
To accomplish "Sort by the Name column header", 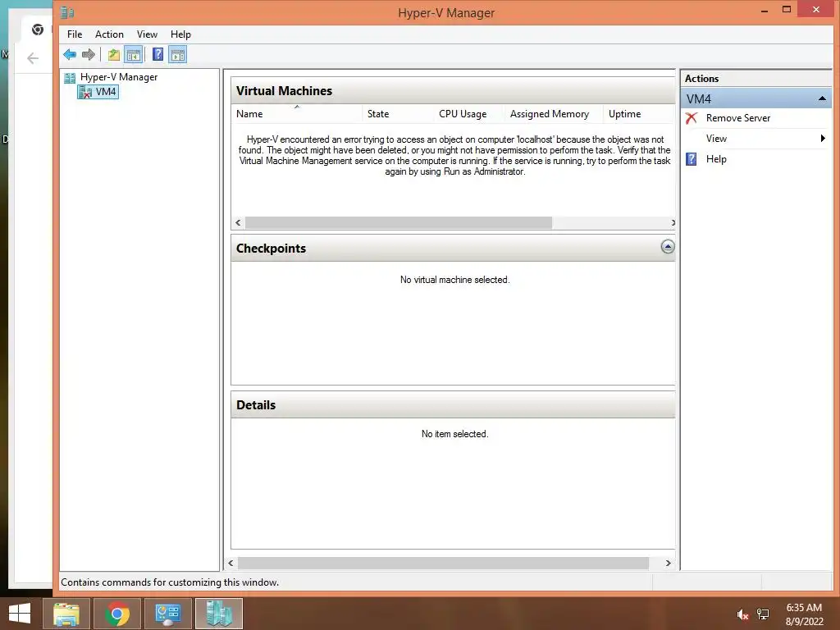I will 297,113.
